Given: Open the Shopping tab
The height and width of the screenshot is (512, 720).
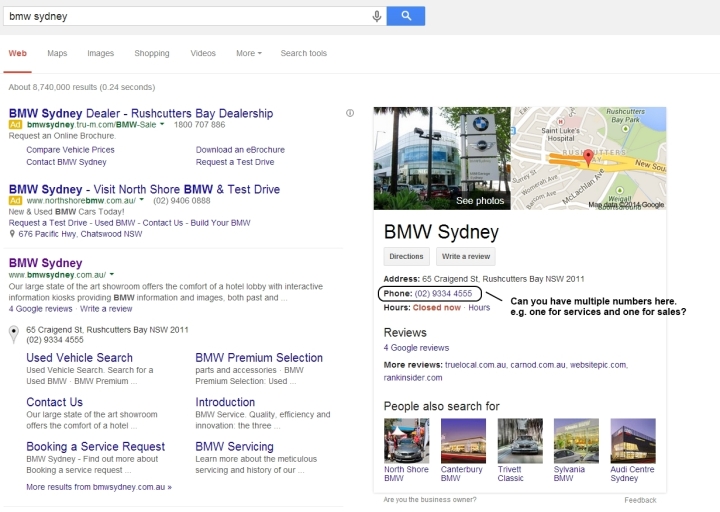Looking at the screenshot, I should pyautogui.click(x=152, y=53).
